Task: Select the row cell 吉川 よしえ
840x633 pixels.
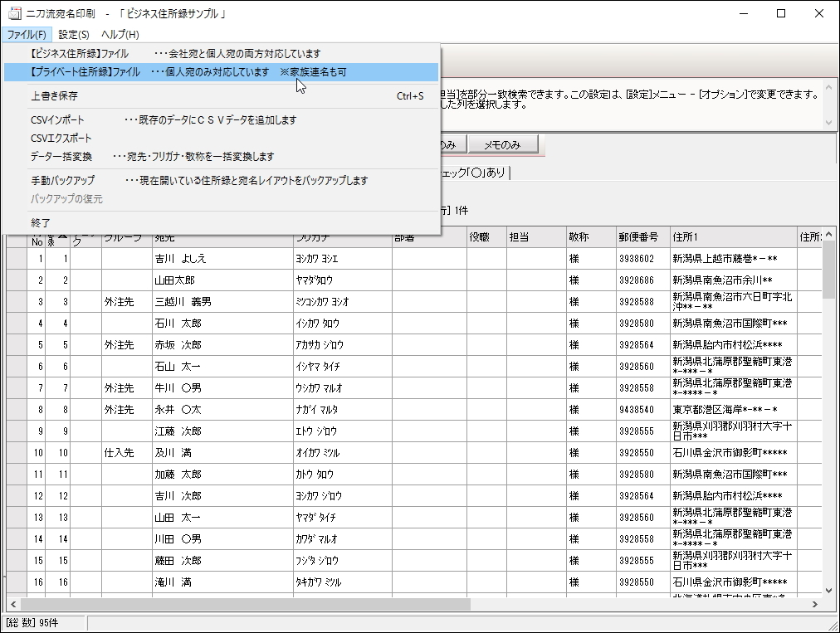Action: click(222, 259)
